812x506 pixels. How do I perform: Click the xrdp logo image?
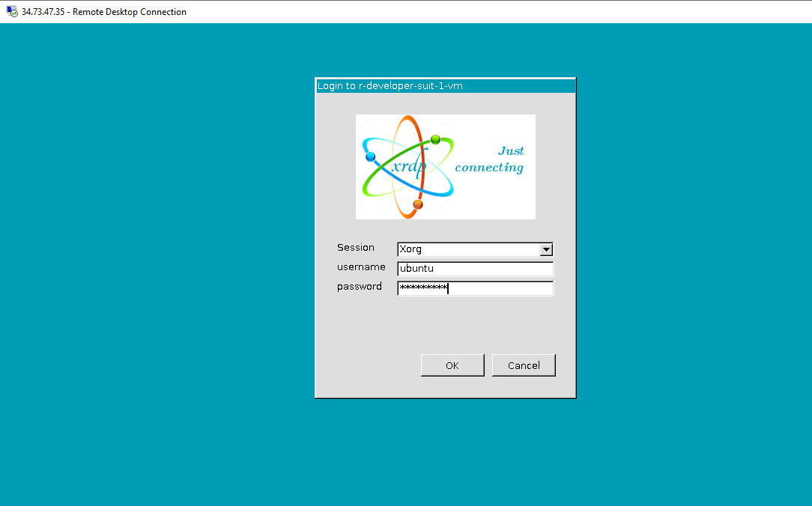pyautogui.click(x=446, y=167)
